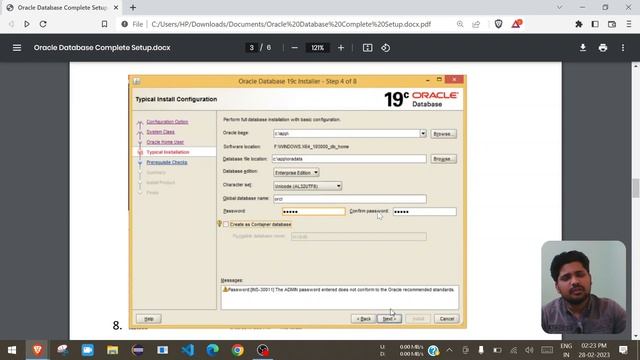Click the file address URL bar

291,24
